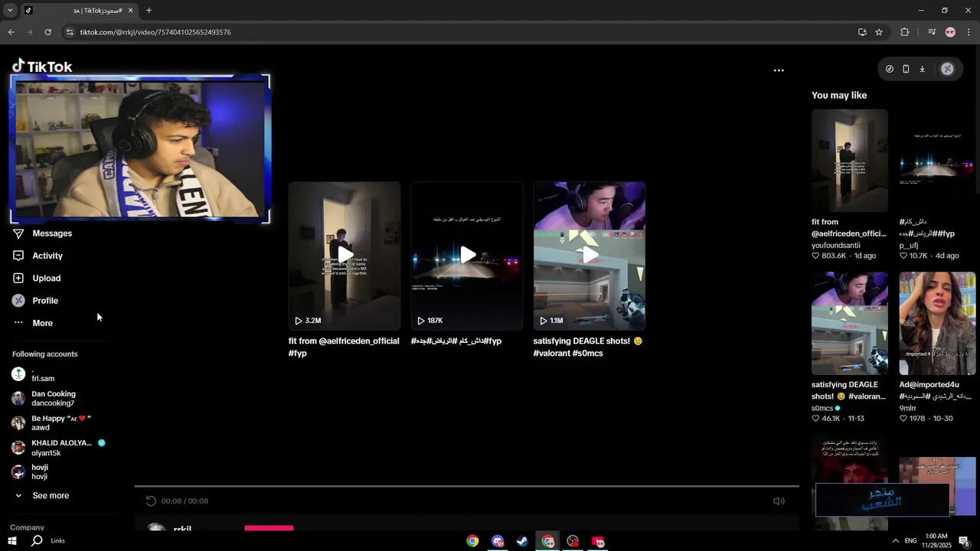Bookmark this page with the star
Screen dimensions: 980x551
[x=879, y=32]
